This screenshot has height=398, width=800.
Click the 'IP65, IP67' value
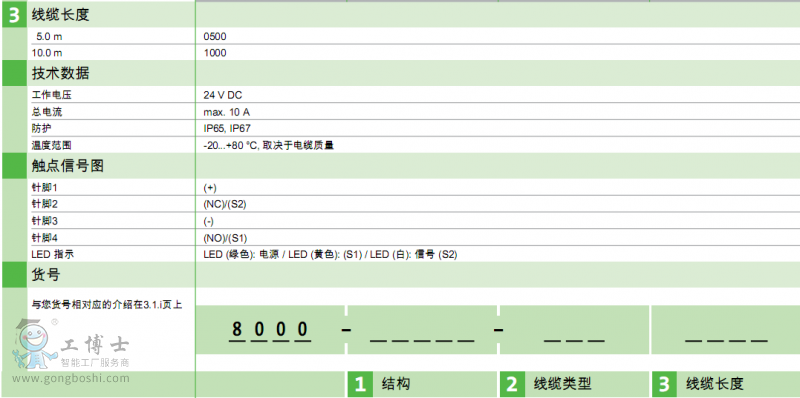227,129
